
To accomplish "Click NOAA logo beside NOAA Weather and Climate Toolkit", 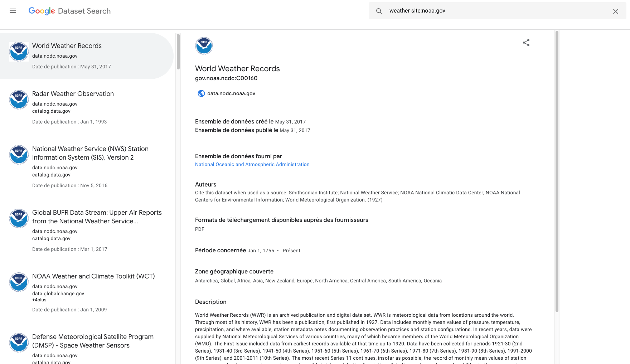I will point(19,282).
